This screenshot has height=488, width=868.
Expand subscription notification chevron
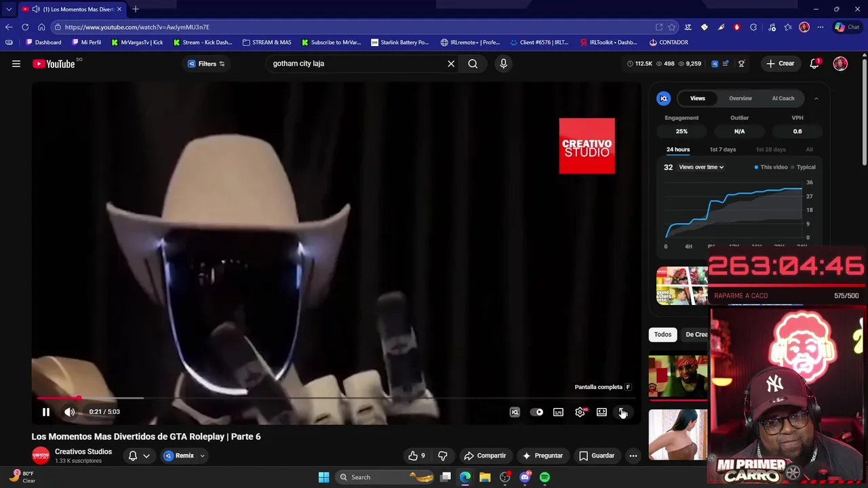(146, 455)
